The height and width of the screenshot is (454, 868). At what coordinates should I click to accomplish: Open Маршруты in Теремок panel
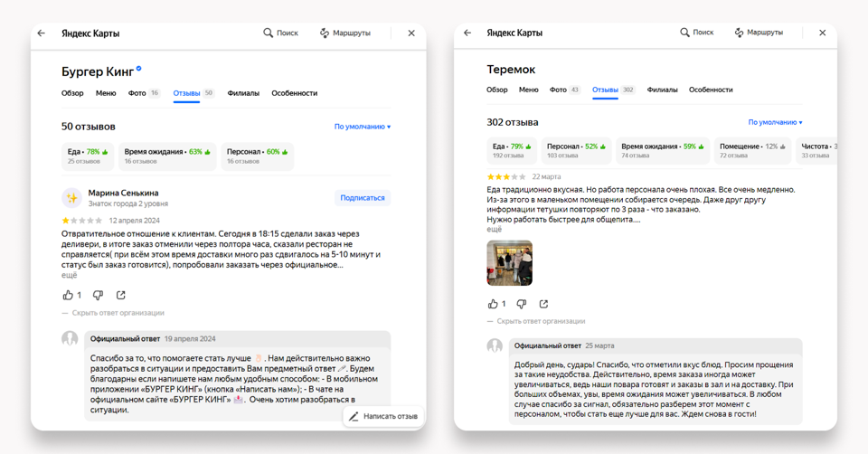tap(759, 33)
